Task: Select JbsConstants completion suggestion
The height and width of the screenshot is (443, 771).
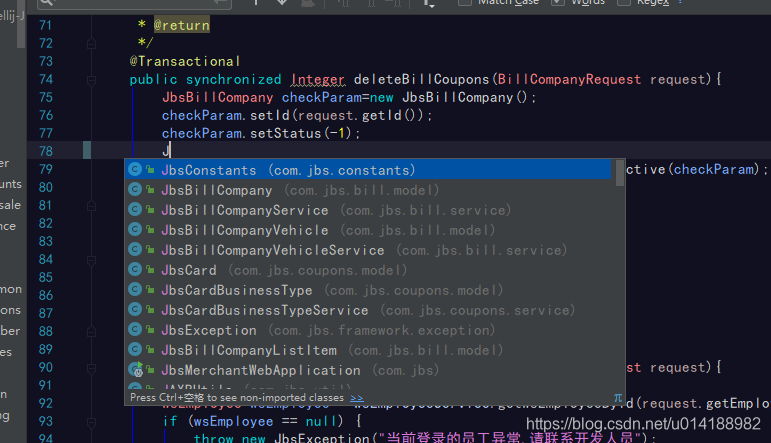Action: point(368,170)
